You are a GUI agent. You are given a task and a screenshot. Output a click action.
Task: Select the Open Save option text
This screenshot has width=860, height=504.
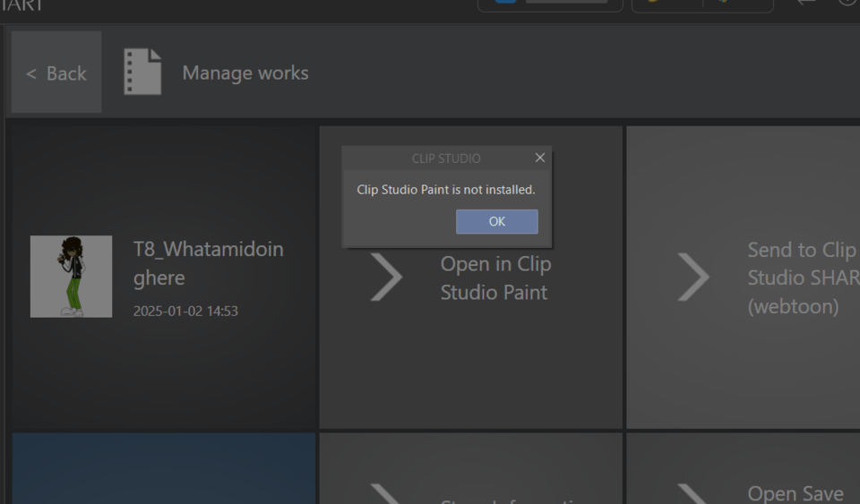coord(795,493)
